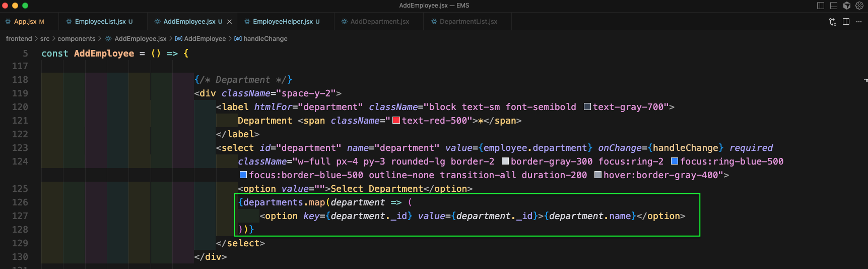The image size is (868, 269).
Task: Click handleChange inside the onChange attribute
Action: [x=686, y=148]
